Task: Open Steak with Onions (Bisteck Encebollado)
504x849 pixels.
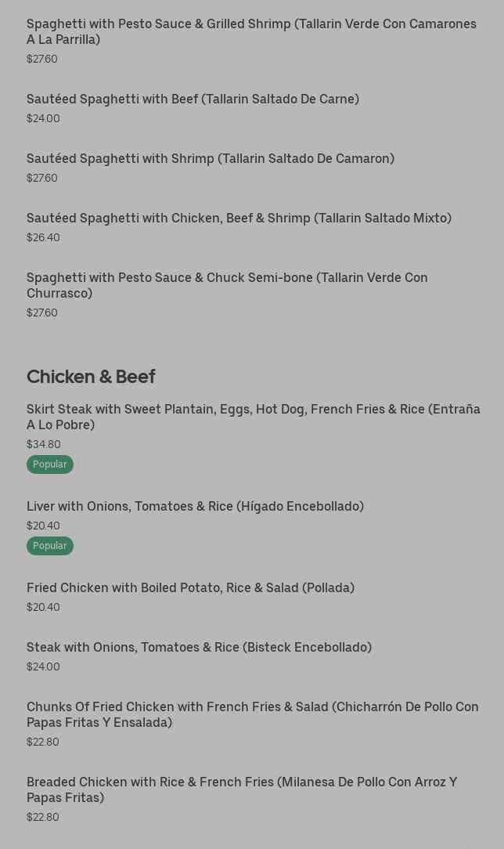Action: coord(199,647)
